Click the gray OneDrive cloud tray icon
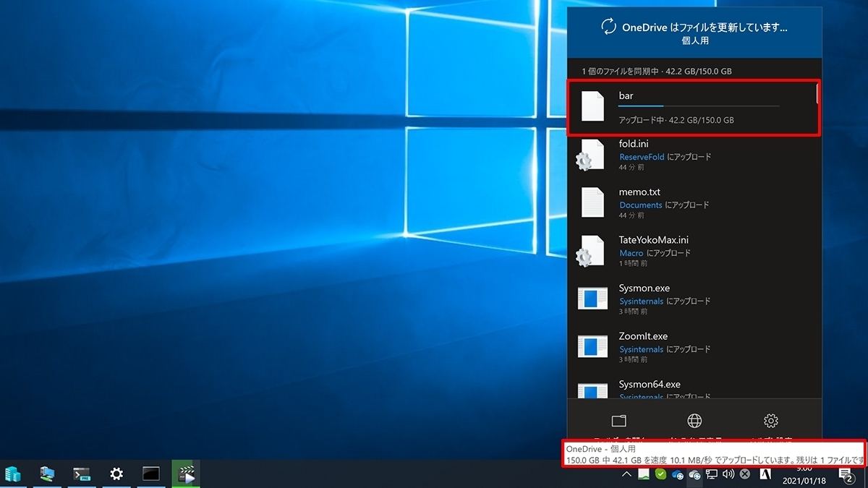Screen dimensions: 868x488 coord(695,475)
